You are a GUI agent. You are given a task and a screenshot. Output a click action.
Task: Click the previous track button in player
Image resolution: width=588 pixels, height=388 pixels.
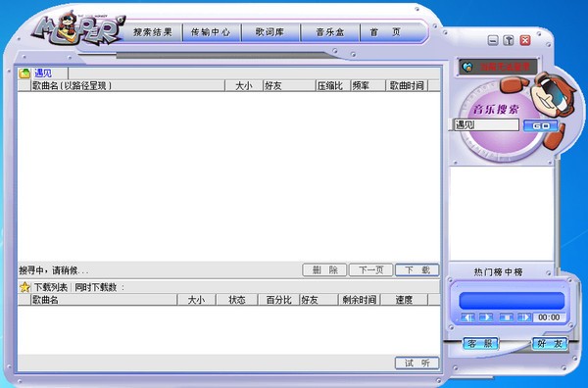[x=467, y=317]
